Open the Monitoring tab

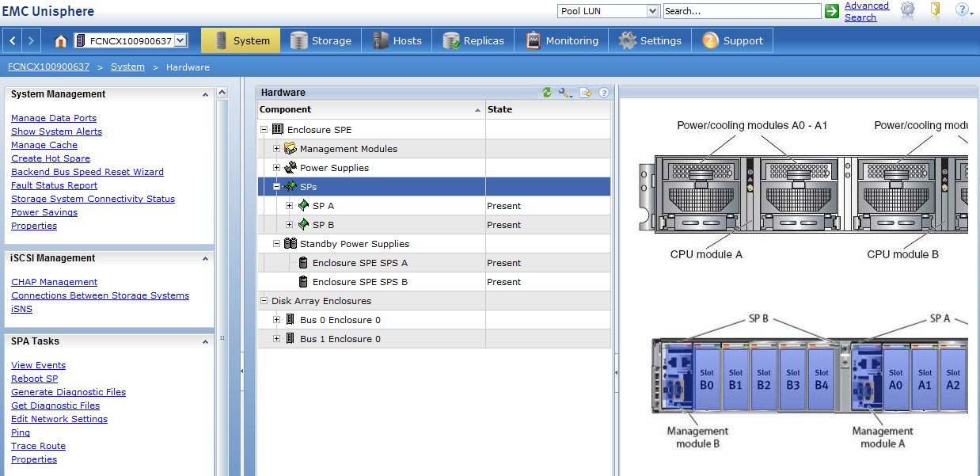(x=562, y=40)
